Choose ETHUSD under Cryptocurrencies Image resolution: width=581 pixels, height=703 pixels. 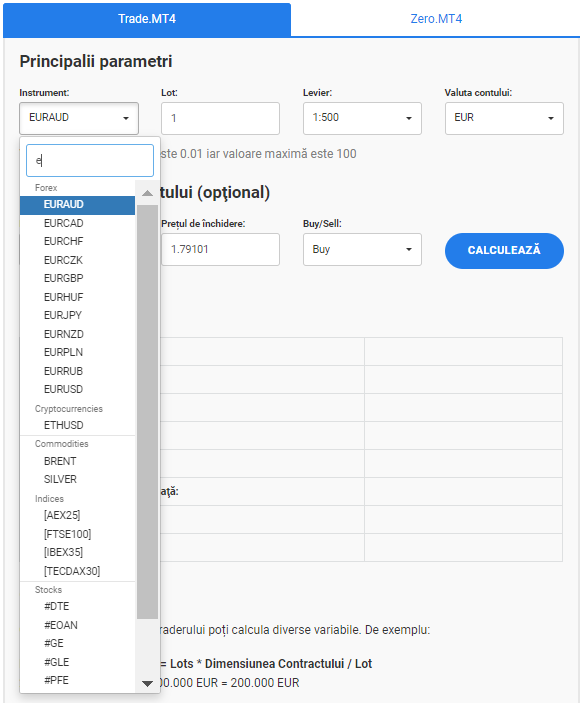78,425
